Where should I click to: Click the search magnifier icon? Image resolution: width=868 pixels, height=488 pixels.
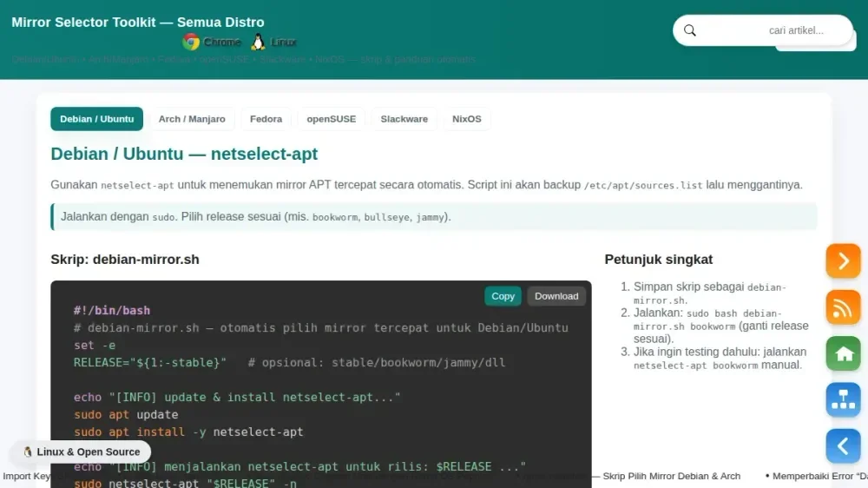(x=690, y=30)
